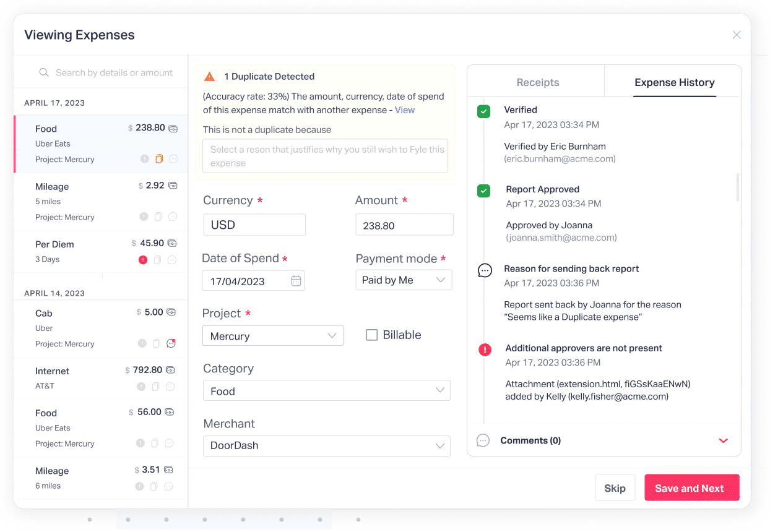The image size is (770, 532).
Task: Click the red policy violation icon on Per Diem
Action: [143, 259]
